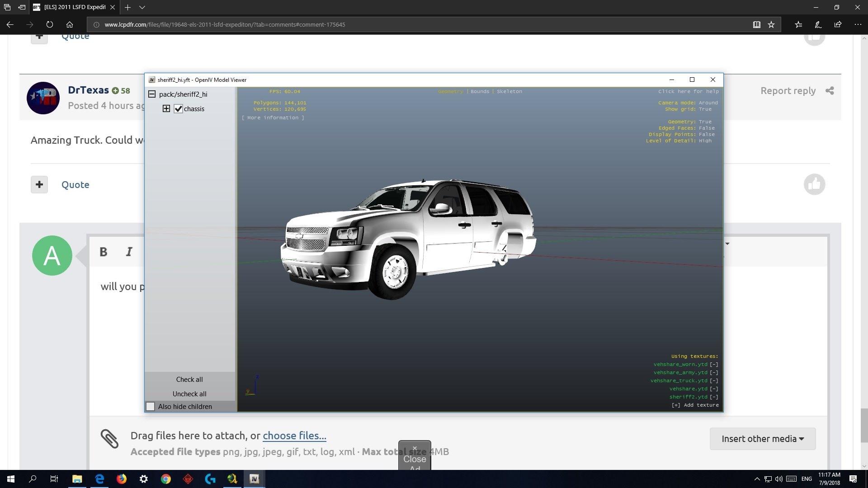
Task: Open browser reading view icon
Action: [756, 25]
